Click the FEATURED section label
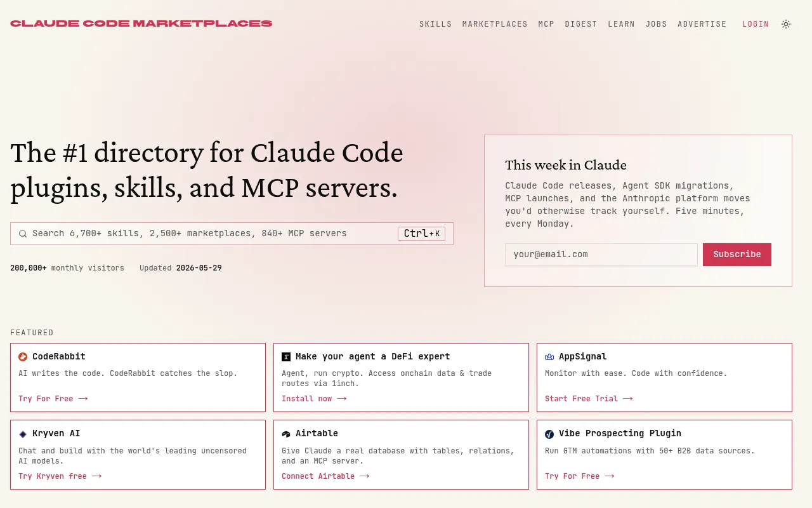Screen dimensions: 812x508 (32, 333)
